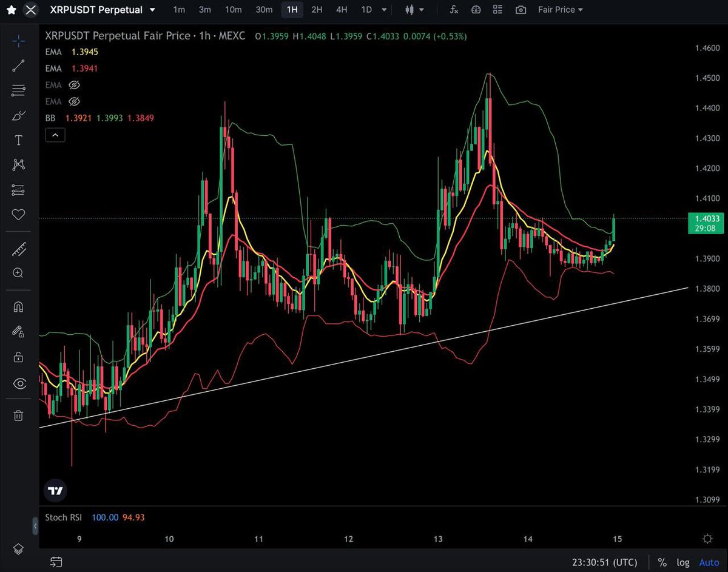Open the object tree layers icon
The height and width of the screenshot is (572, 728).
19,549
